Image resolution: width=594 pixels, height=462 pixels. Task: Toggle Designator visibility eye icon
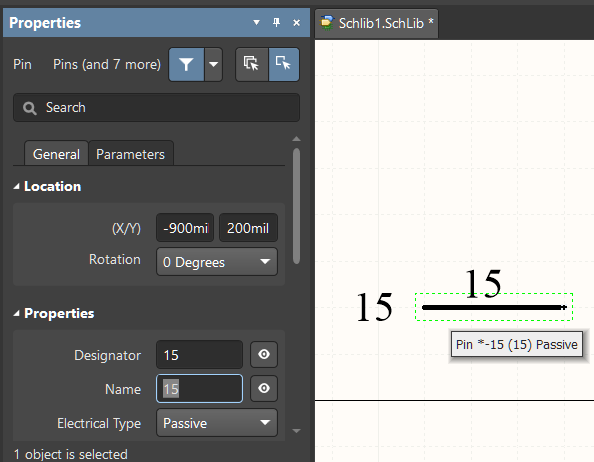264,354
